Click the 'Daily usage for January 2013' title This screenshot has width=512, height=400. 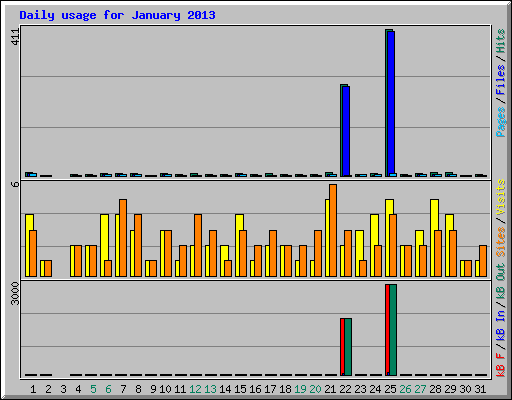click(117, 15)
